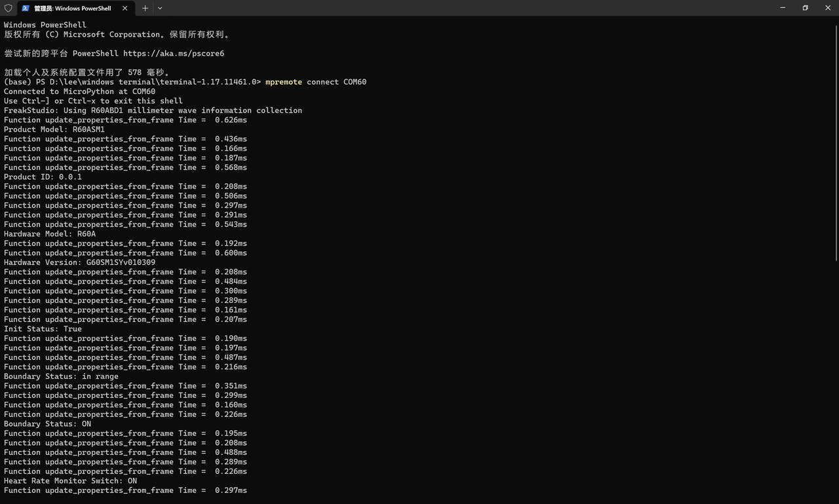The width and height of the screenshot is (839, 504).
Task: Open a new terminal tab
Action: pyautogui.click(x=145, y=9)
